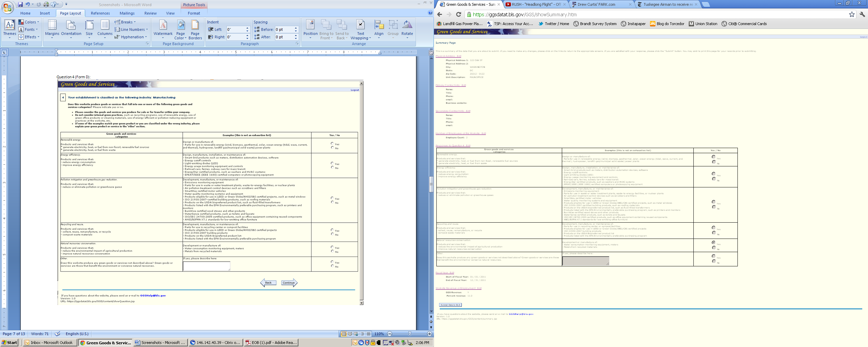The width and height of the screenshot is (868, 347).
Task: Click the Position icon in Arrange group
Action: tap(310, 28)
